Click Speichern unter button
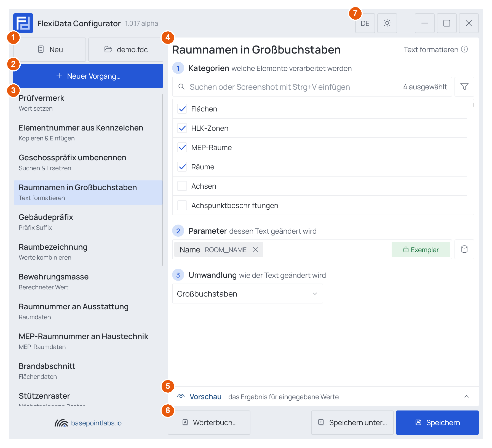The image size is (492, 448). coord(352,423)
